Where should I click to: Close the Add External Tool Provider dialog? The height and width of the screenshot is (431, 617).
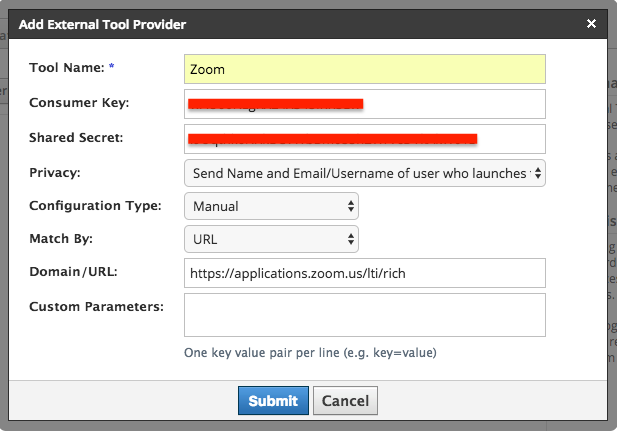point(591,24)
